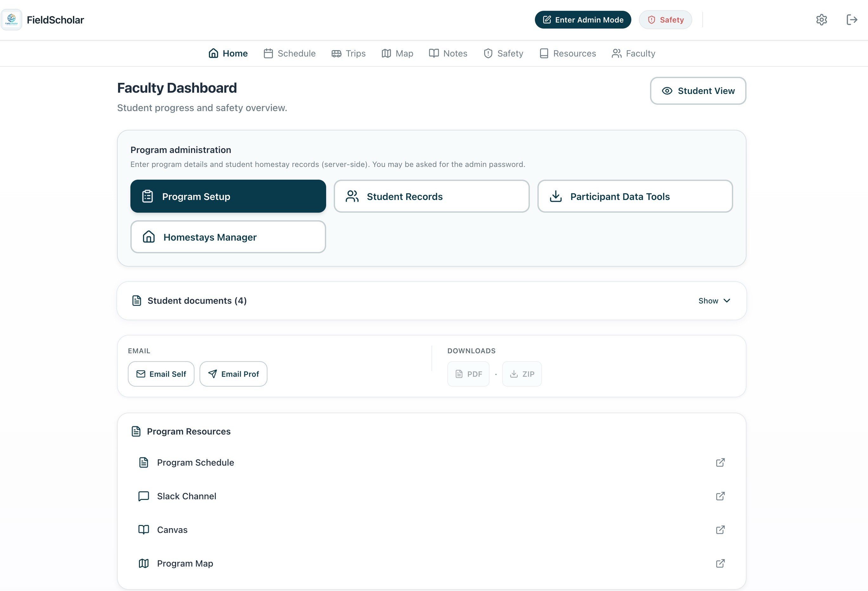
Task: Open Student Records
Action: coord(431,196)
